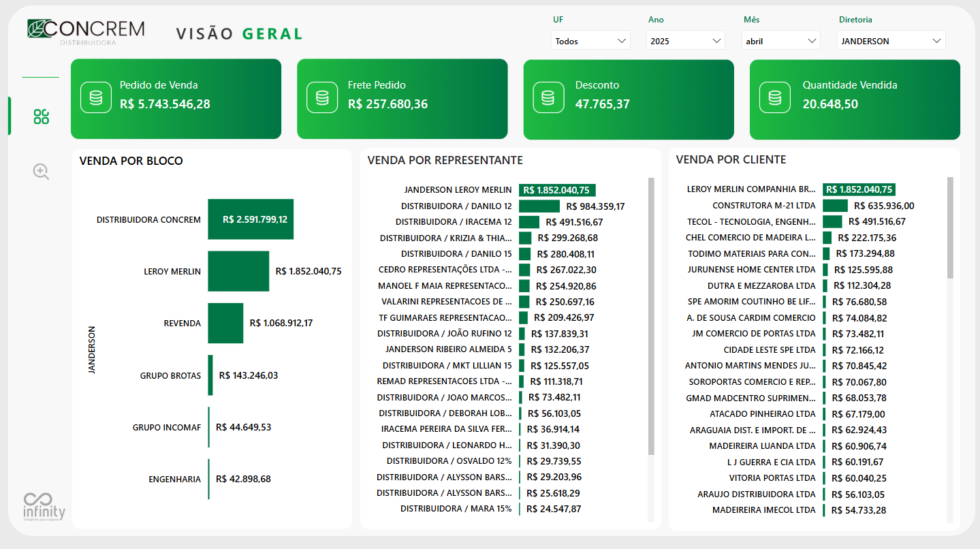Click the Venda por Cliente list scrollbar

click(951, 228)
